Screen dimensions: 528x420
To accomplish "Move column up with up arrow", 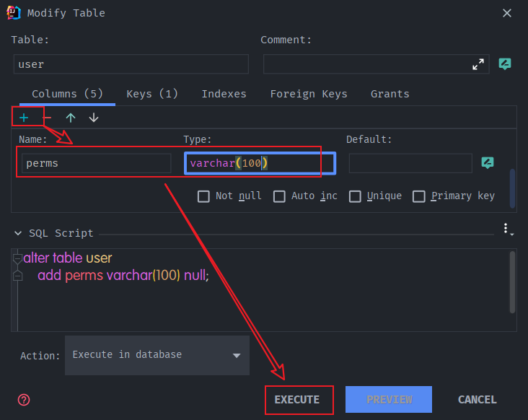I will tap(71, 118).
